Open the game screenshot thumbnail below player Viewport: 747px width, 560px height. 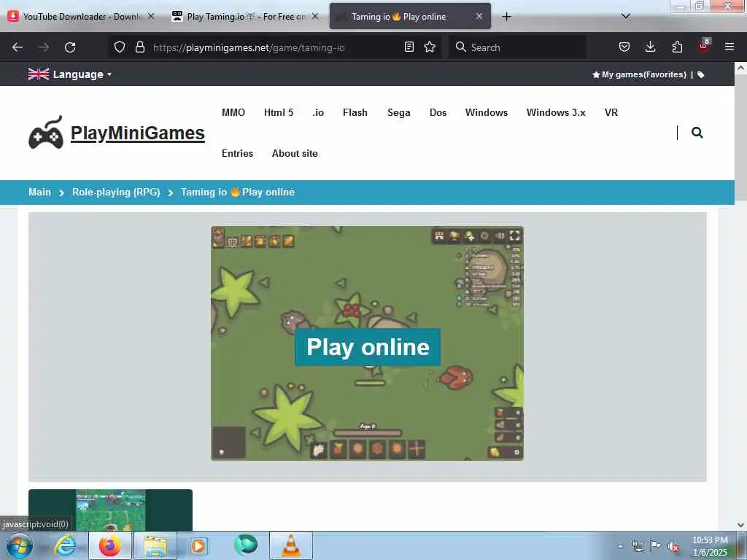111,510
